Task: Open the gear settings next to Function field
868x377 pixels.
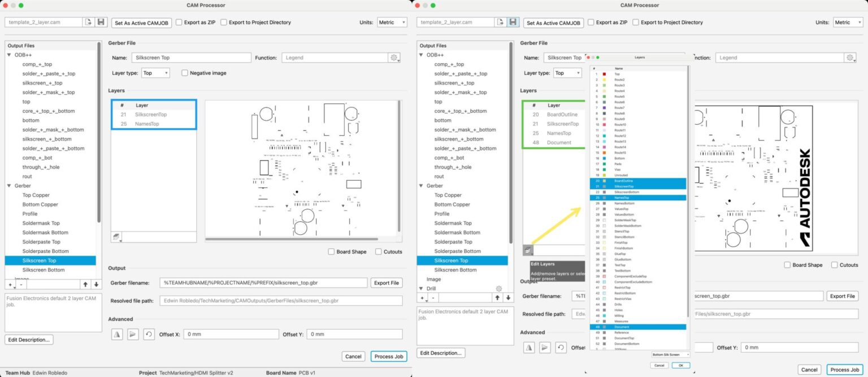Action: 394,57
